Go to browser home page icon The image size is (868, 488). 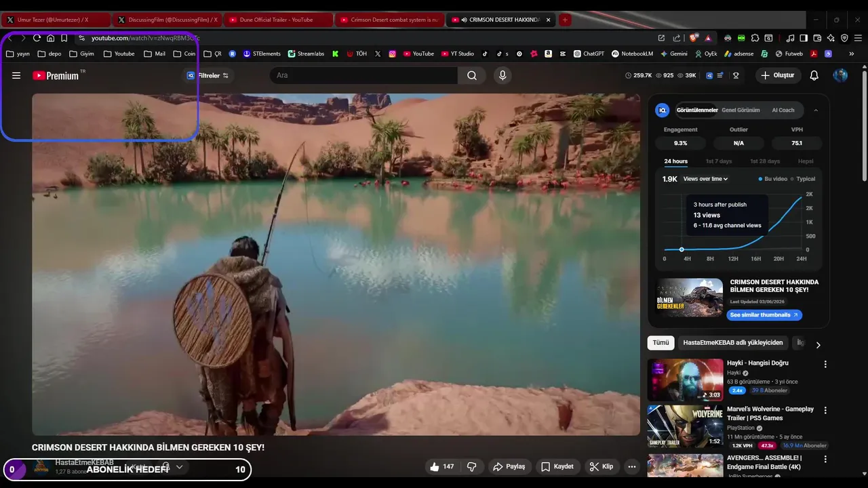coord(50,38)
